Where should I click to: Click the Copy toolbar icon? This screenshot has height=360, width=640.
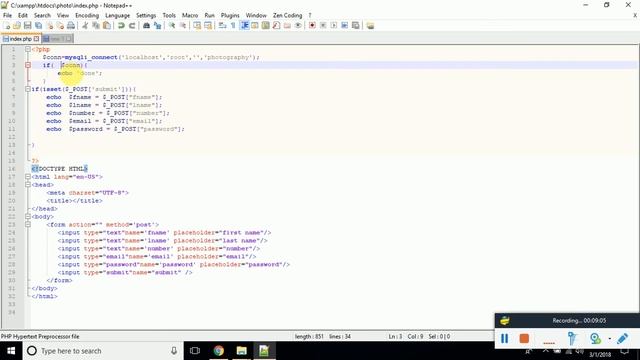[96, 26]
